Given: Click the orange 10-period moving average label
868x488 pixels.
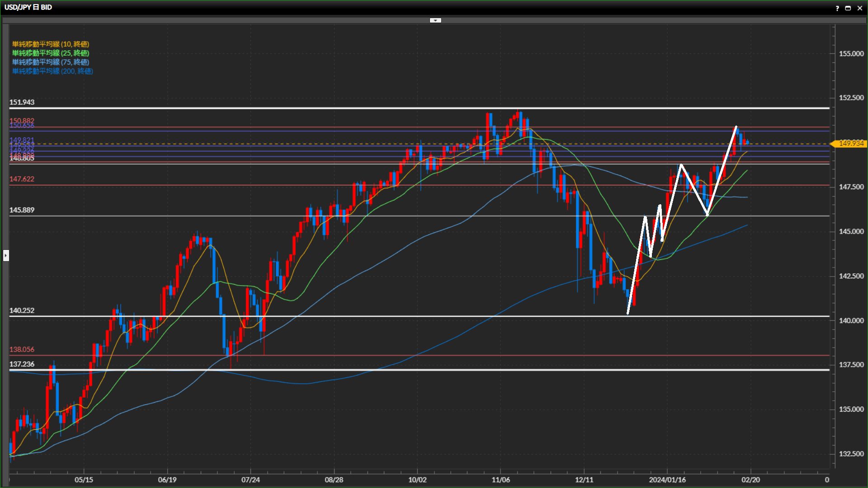Looking at the screenshot, I should pyautogui.click(x=51, y=44).
